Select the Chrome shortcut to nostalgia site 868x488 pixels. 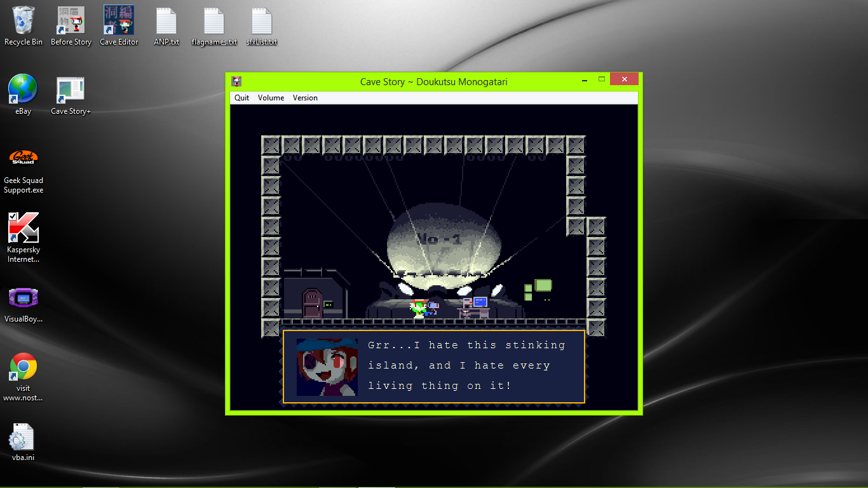[24, 377]
